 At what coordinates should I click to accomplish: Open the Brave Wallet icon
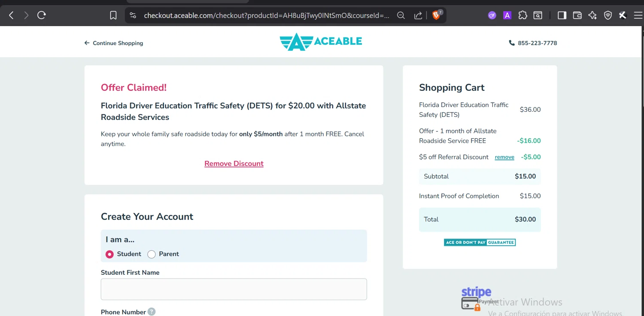pos(577,15)
